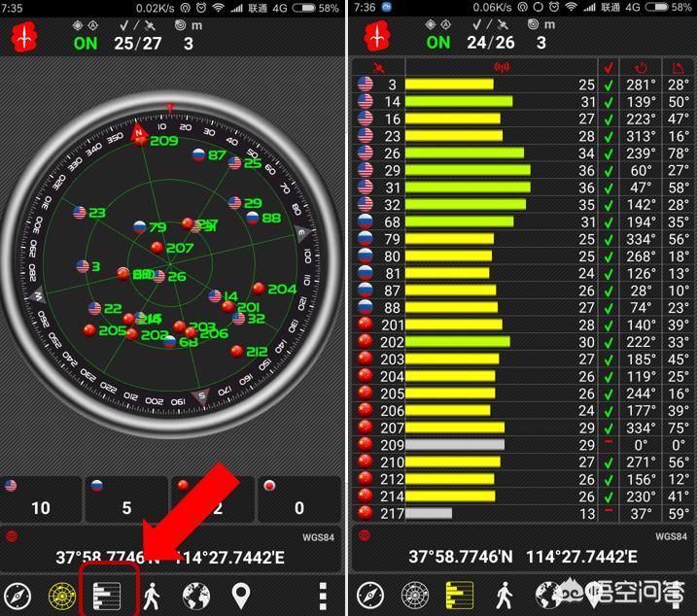Tap Russian satellite 88 in sky view
Image resolution: width=697 pixels, height=616 pixels.
pos(253,218)
